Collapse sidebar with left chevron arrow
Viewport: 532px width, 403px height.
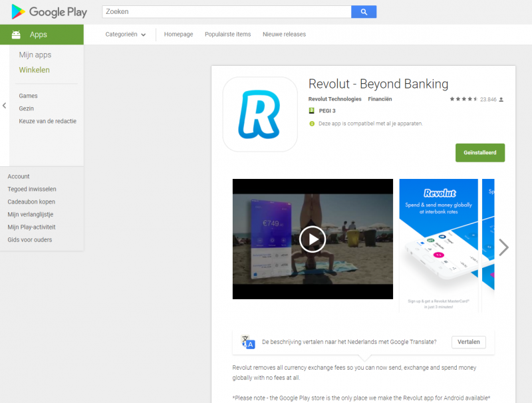tap(5, 106)
